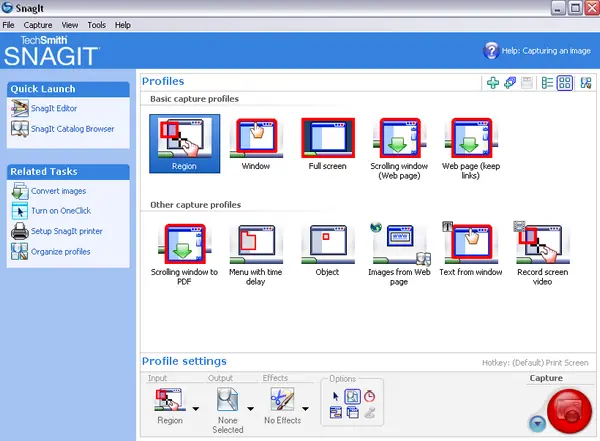Open the Capture menu
Screen dimensions: 600x441
coord(38,25)
